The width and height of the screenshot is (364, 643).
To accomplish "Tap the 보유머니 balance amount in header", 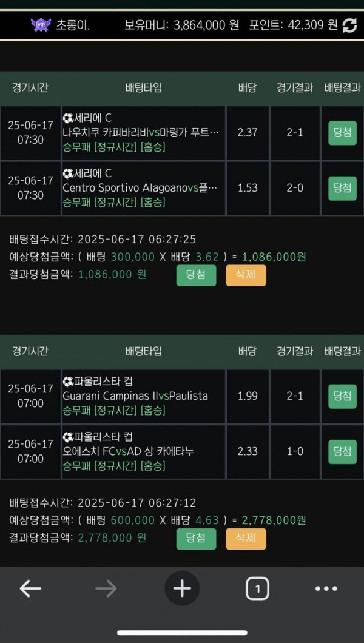I will pos(207,25).
